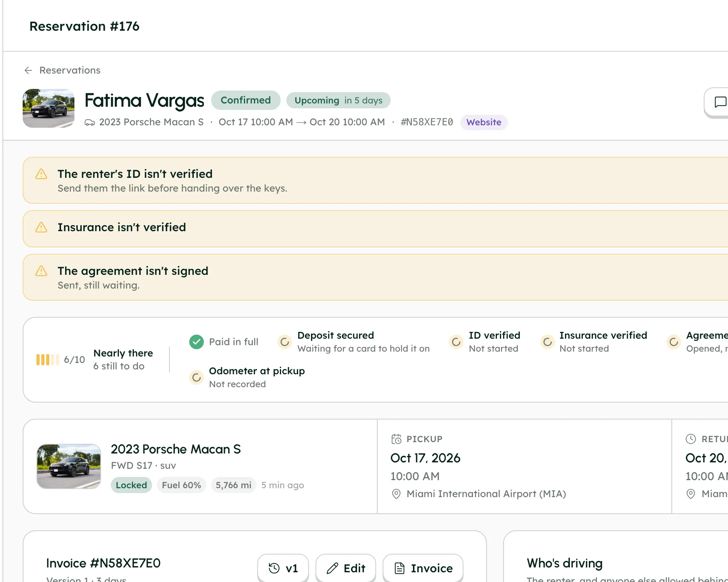
Task: Open the v1 version history button
Action: [283, 568]
